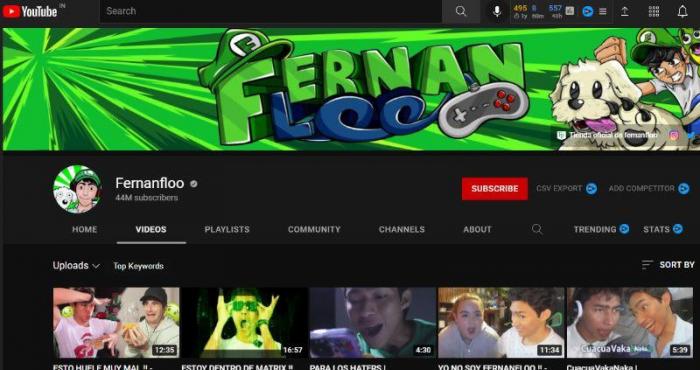
Task: Subscribe to Fernanfloo channel
Action: 495,188
